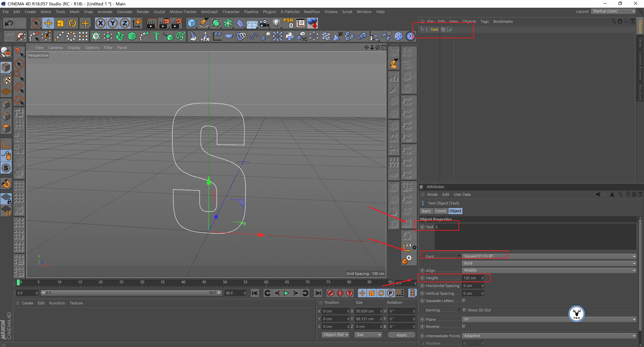Select the Scale tool

60,23
